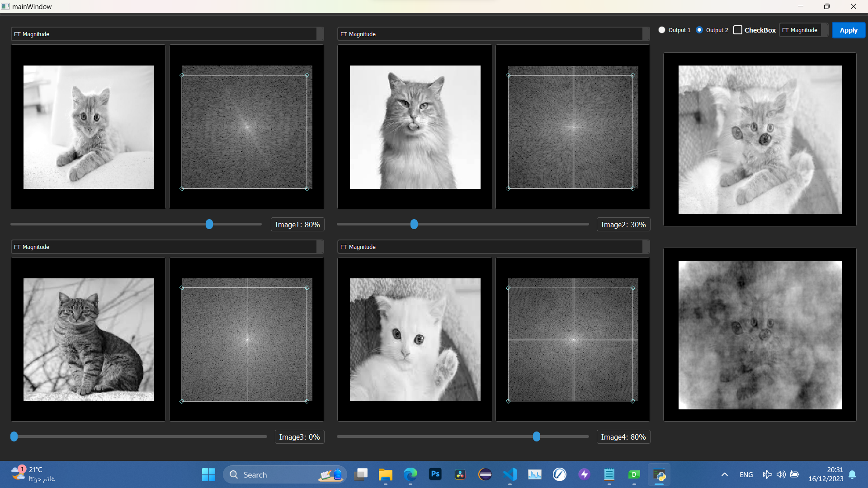The image size is (868, 488).
Task: Click the Eclipse icon in taskbar
Action: pos(485,474)
